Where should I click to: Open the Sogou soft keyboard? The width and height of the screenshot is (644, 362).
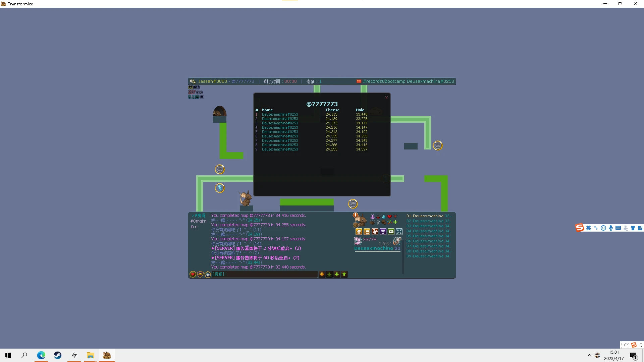pyautogui.click(x=618, y=228)
